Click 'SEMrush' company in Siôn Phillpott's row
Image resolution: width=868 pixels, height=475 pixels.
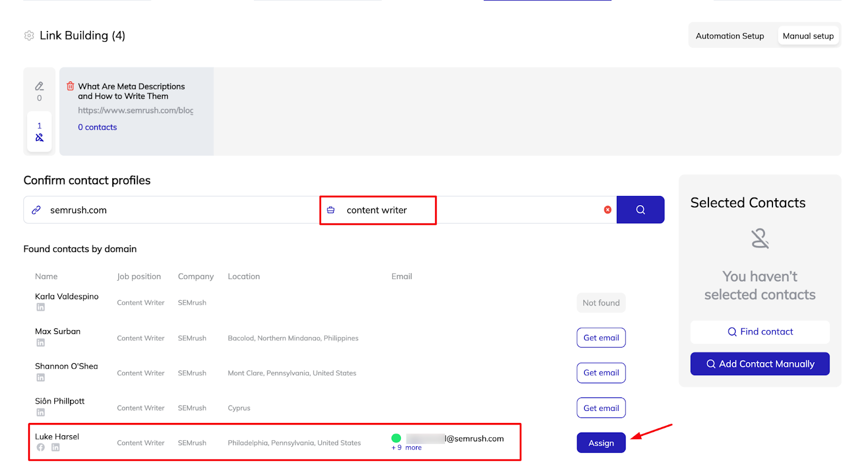pos(192,408)
